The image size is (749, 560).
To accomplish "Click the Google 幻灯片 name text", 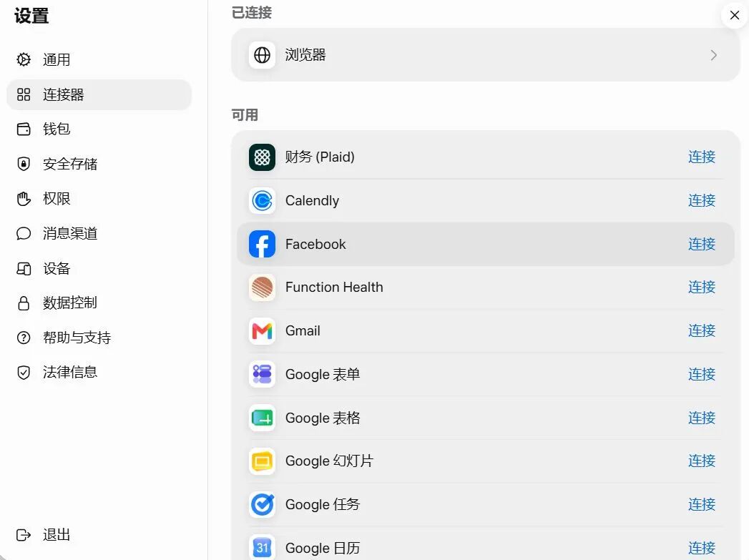I will point(329,461).
